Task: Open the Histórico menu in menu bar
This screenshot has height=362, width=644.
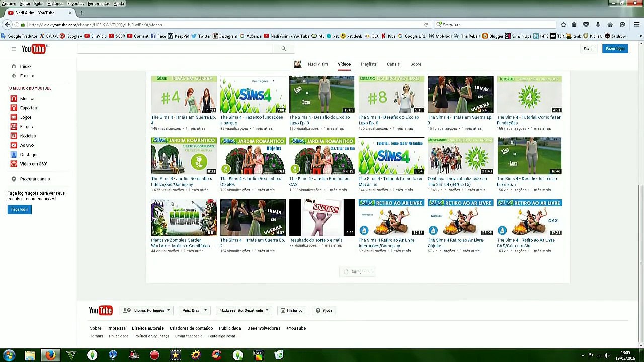Action: point(55,3)
